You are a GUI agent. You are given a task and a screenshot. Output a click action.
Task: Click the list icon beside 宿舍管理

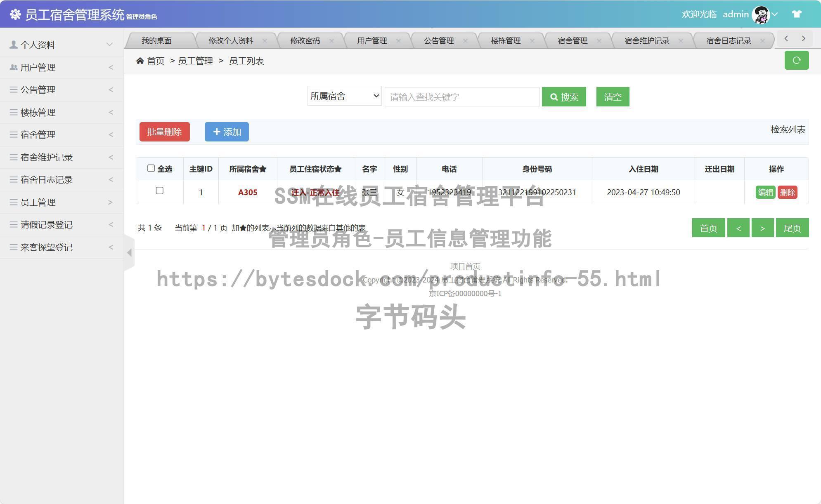point(14,134)
